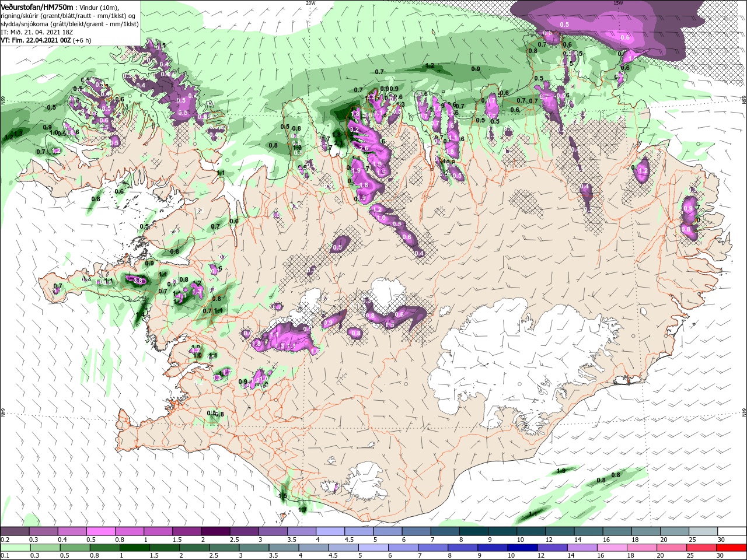
Task: Click the violet swatch labeled 3 in purple row
Action: [x=273, y=532]
